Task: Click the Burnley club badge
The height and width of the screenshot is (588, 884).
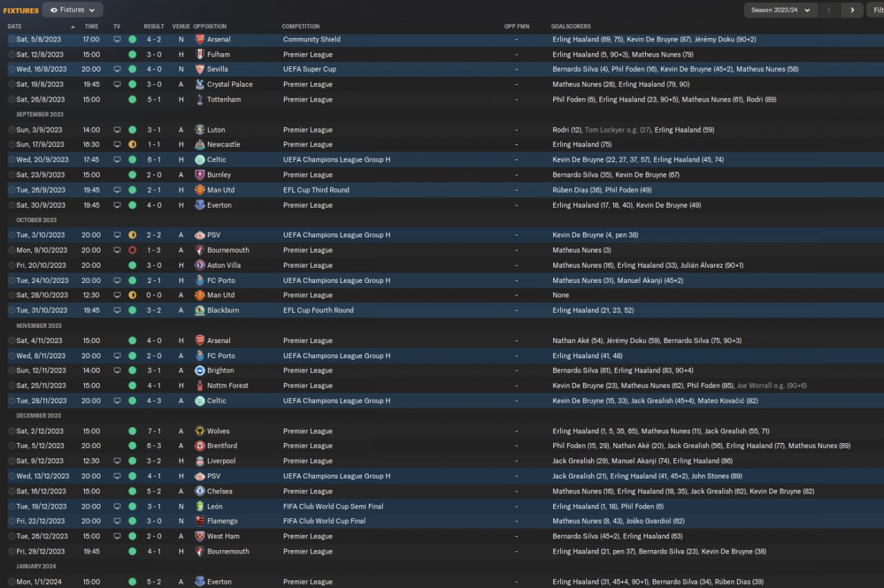Action: click(x=200, y=175)
